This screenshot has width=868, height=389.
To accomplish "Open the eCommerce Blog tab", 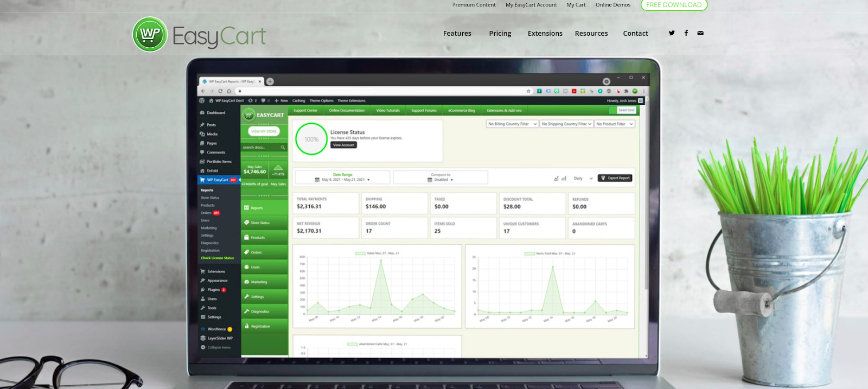I will click(462, 110).
